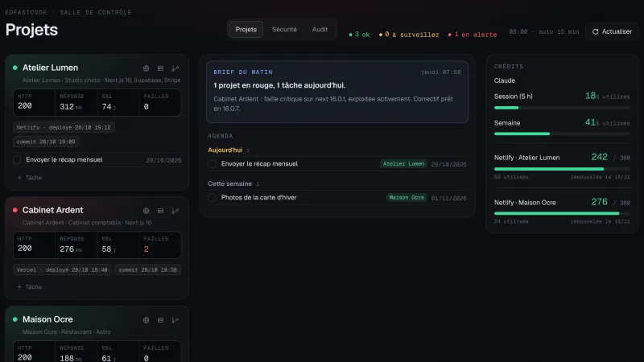Click the Actualiser refresh button
The height and width of the screenshot is (362, 644).
point(612,31)
